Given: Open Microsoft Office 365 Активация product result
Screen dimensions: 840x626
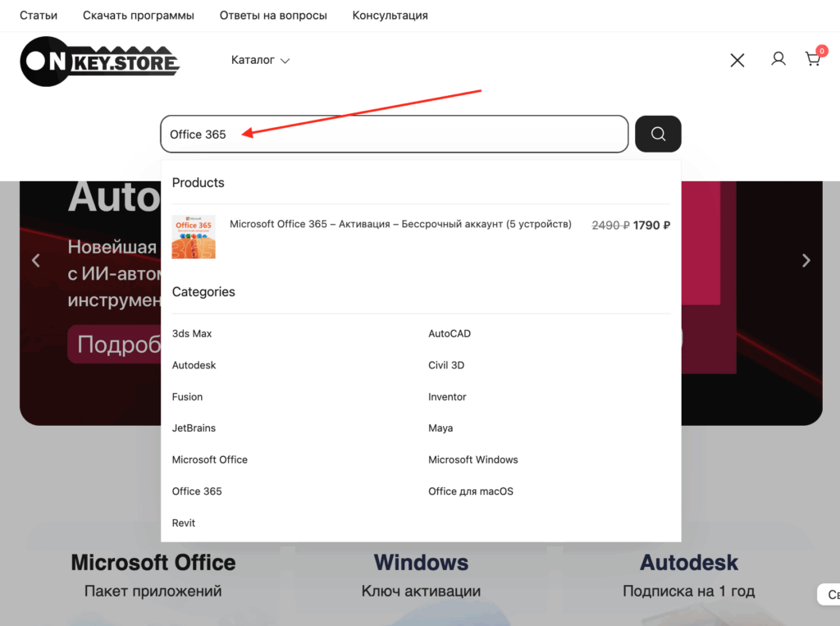Looking at the screenshot, I should pyautogui.click(x=400, y=224).
